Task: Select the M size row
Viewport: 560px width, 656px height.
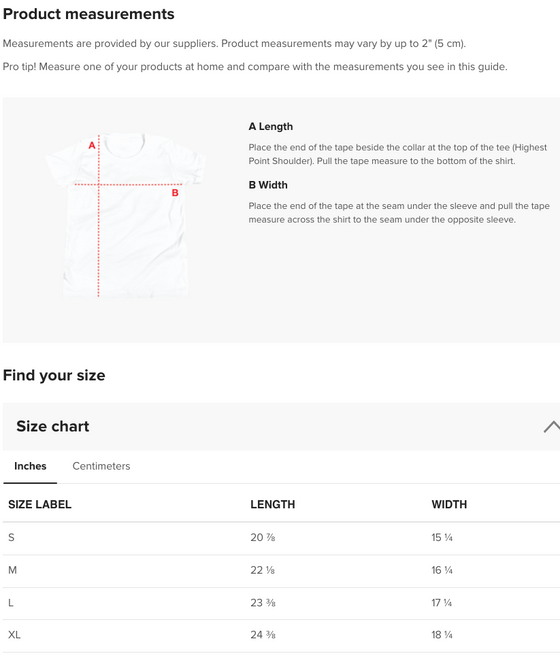Action: 281,571
